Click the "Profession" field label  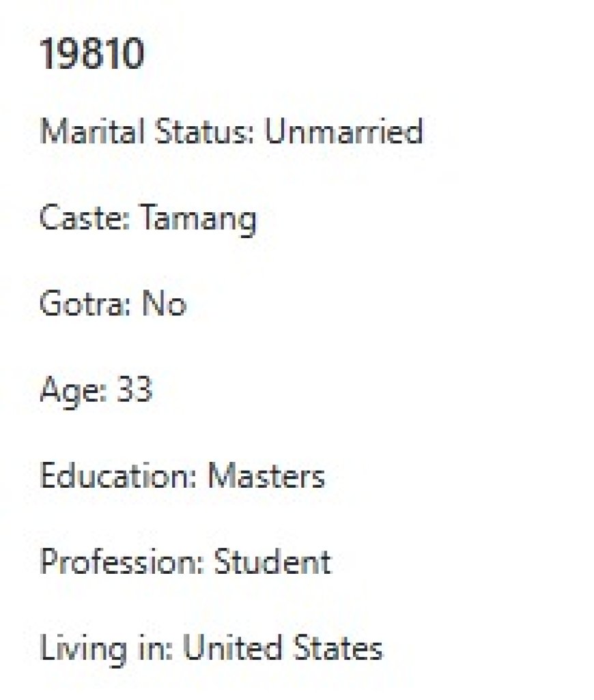click(x=119, y=562)
